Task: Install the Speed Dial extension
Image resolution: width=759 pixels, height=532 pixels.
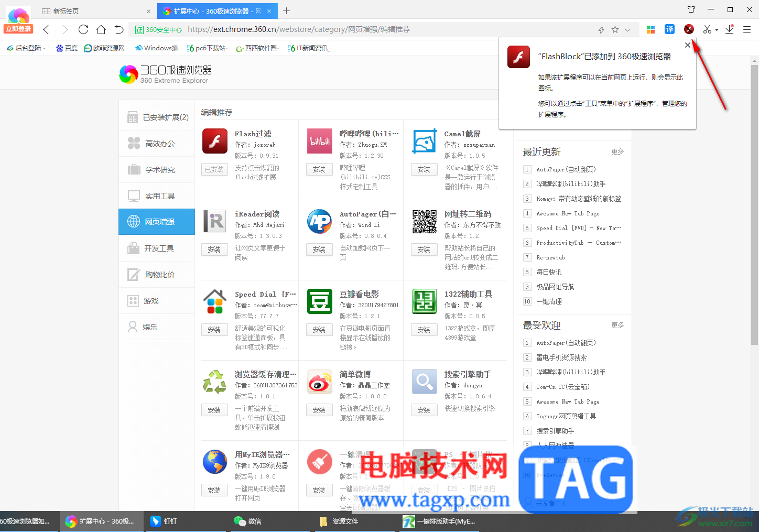Action: pos(214,330)
